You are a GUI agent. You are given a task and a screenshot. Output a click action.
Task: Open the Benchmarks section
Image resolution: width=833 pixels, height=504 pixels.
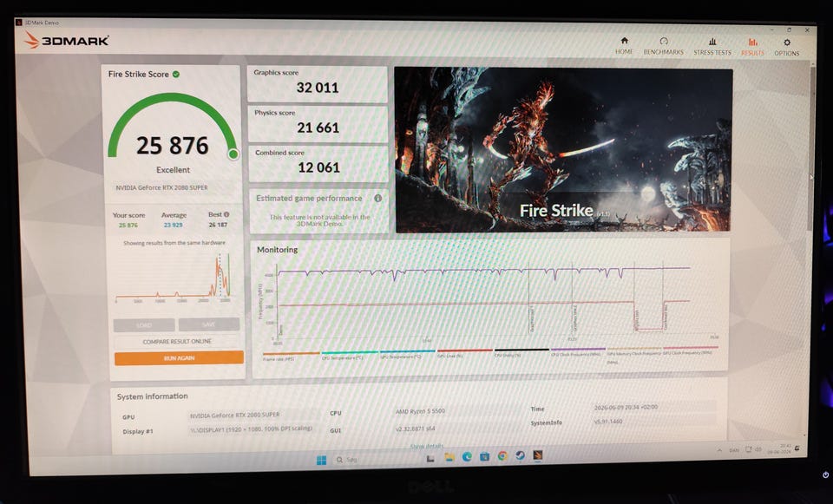[x=663, y=46]
